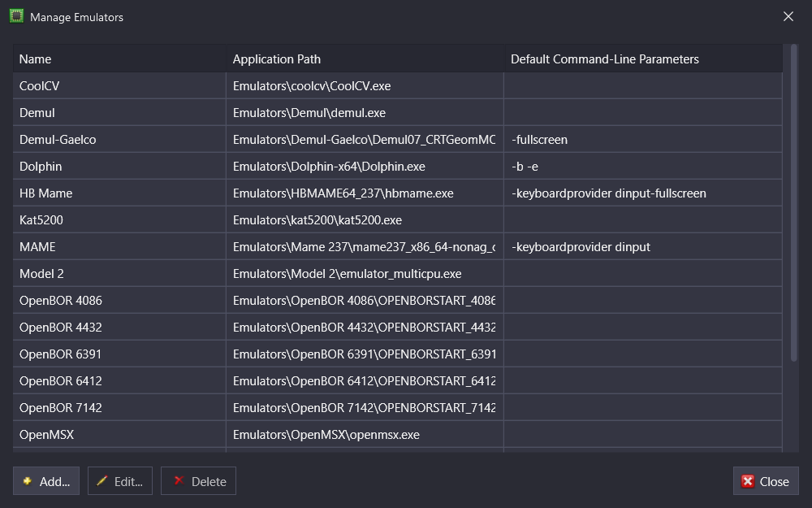The width and height of the screenshot is (812, 508).
Task: Select the HB Mame emulator name
Action: click(x=45, y=193)
